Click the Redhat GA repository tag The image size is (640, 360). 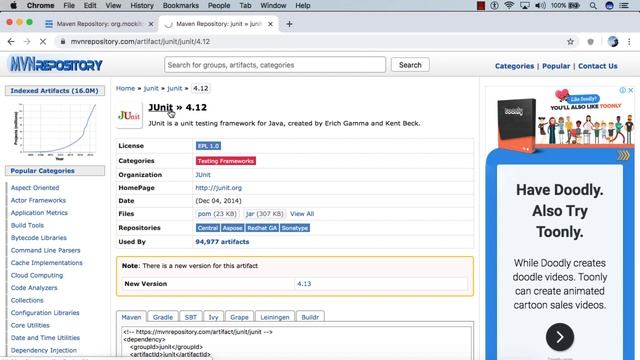point(262,228)
